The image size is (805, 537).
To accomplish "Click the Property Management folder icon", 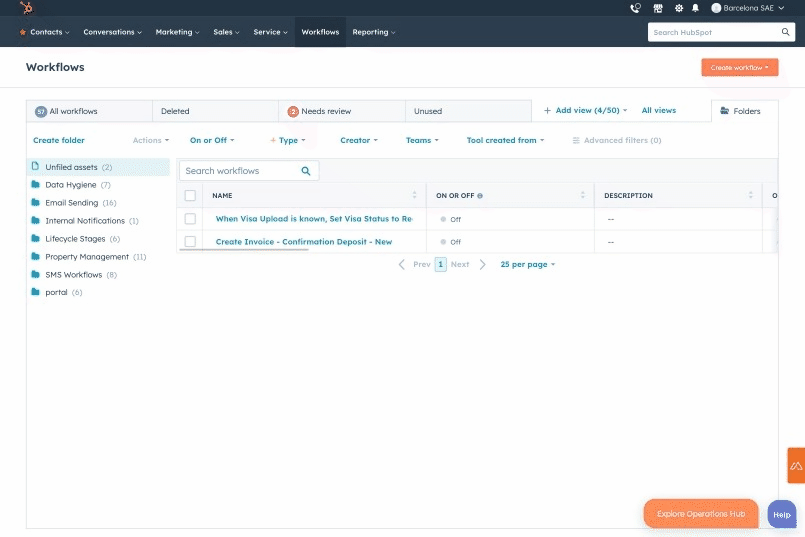I will pos(35,256).
